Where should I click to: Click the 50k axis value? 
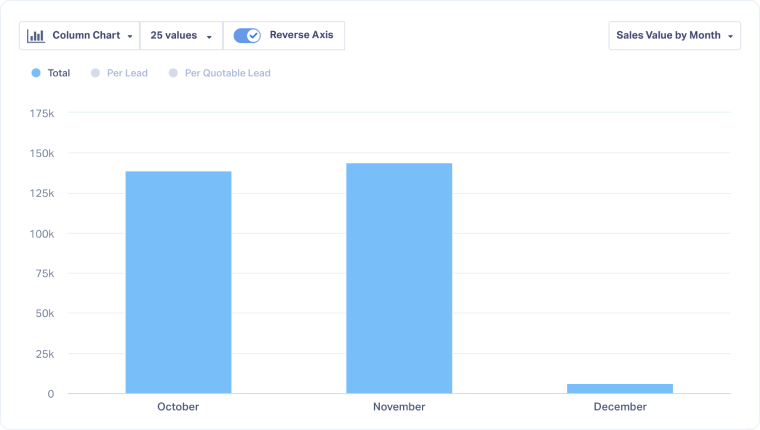tap(45, 314)
